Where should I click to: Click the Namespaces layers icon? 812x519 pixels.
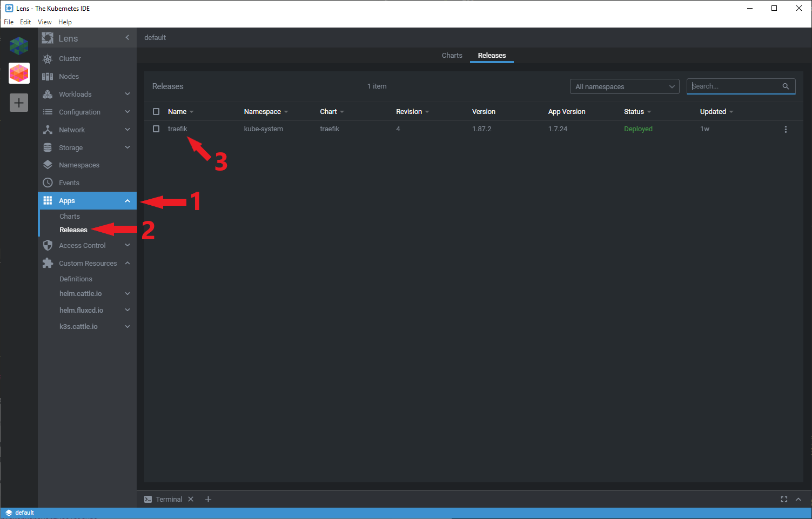(48, 165)
